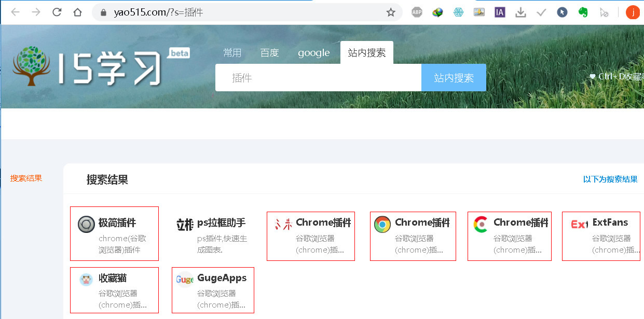Switch to the 百度 search tab
The image size is (644, 319).
[x=269, y=52]
